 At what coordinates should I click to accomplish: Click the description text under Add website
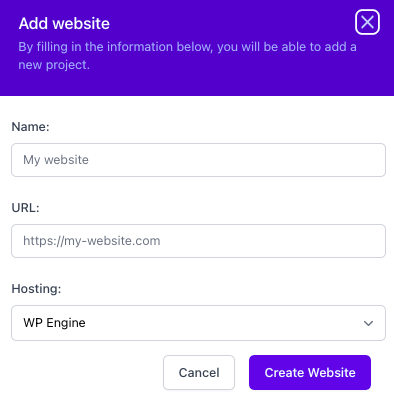187,56
